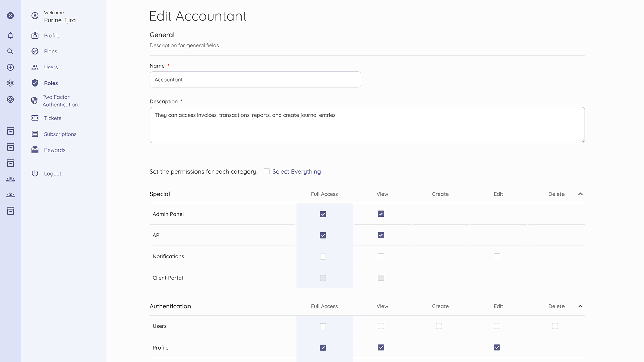Select the globe icon in the left rail
This screenshot has width=644, height=362.
coord(10,99)
